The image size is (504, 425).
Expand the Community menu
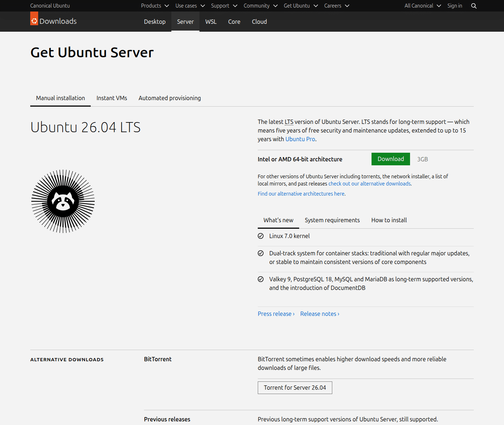pos(261,6)
